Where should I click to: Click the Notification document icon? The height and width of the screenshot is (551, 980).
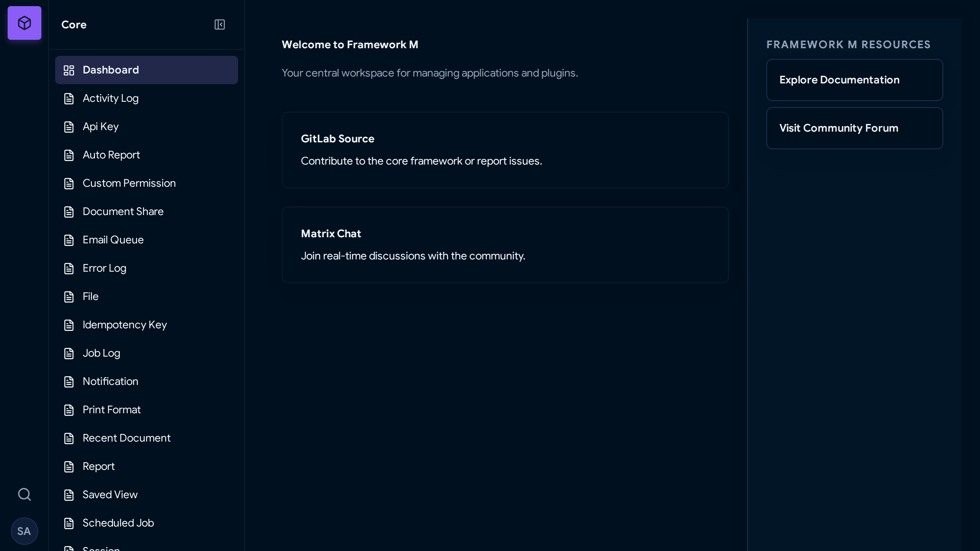(x=69, y=381)
